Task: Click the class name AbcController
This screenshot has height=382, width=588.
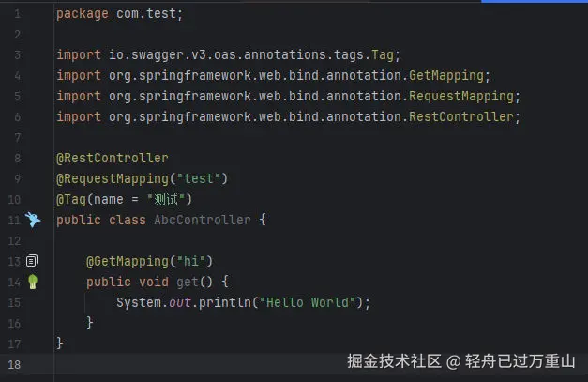Action: click(203, 220)
